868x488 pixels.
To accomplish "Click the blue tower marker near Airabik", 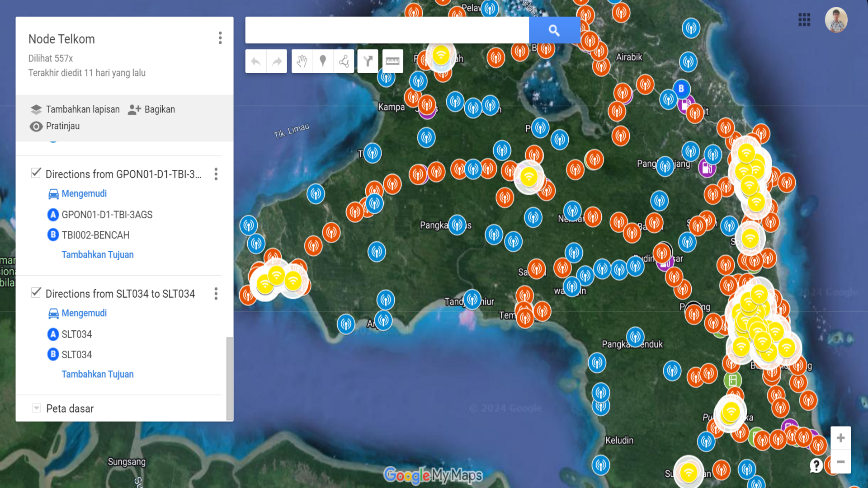I will coord(688,61).
